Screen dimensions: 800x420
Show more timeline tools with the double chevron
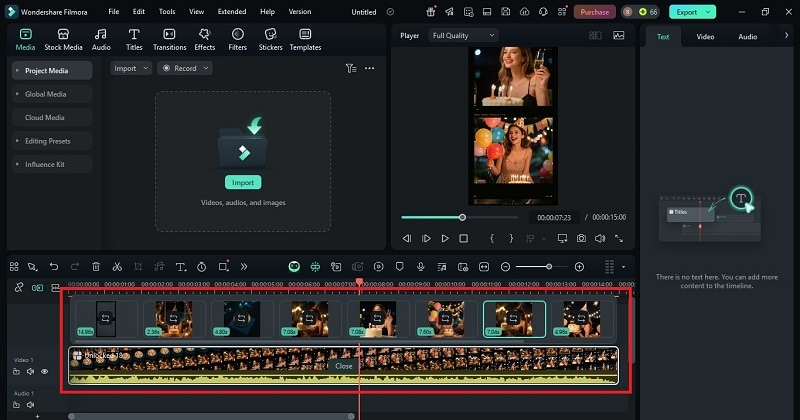(x=244, y=266)
